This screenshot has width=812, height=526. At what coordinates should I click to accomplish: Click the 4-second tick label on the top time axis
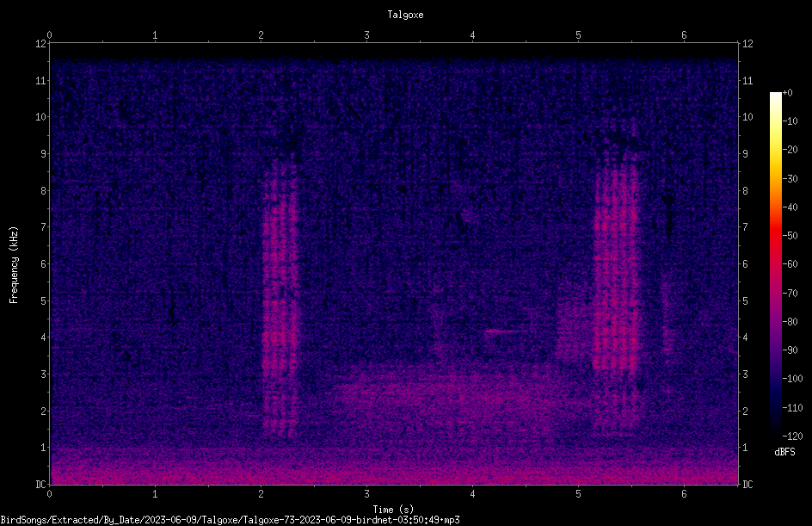[x=472, y=35]
